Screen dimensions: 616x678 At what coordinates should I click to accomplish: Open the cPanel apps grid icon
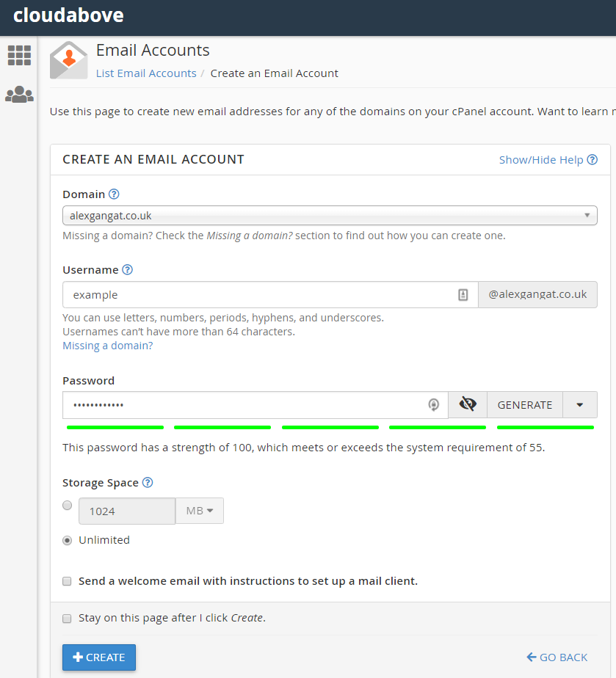pos(19,55)
